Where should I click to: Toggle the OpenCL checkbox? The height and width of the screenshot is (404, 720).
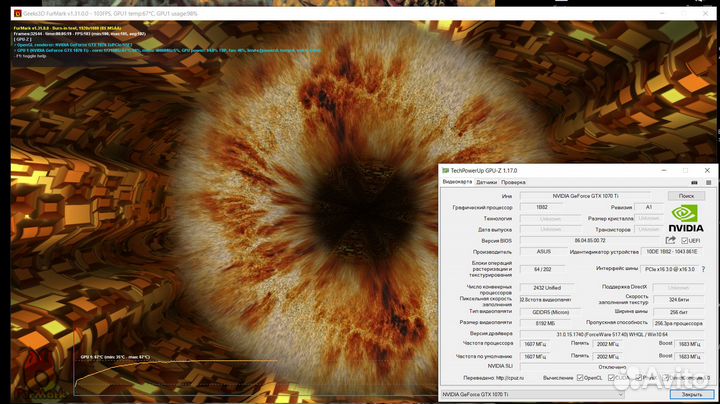point(580,378)
